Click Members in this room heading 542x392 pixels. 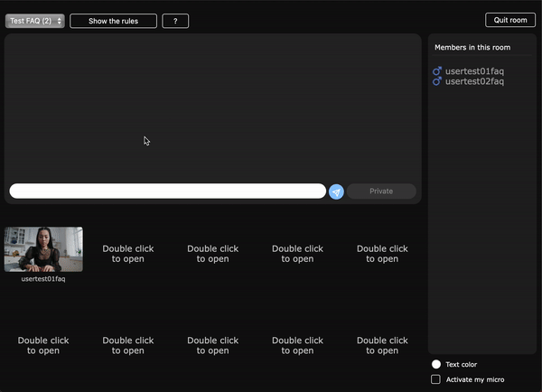[x=472, y=47]
